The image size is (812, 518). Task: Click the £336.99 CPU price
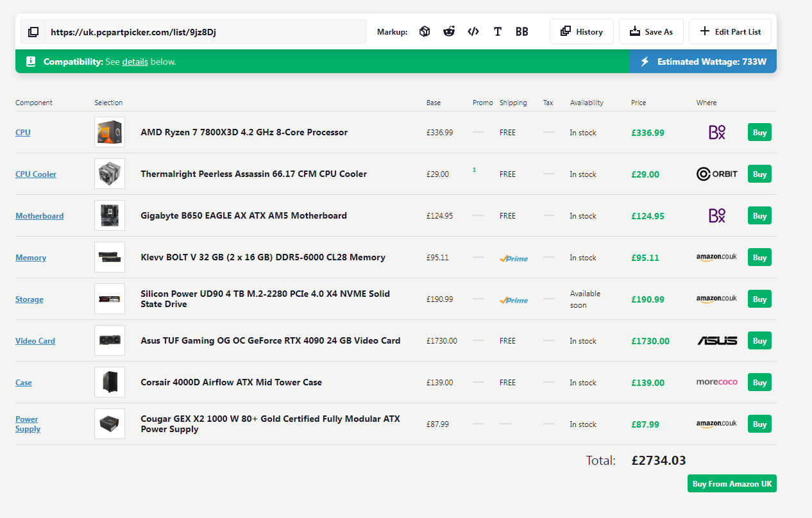click(x=648, y=133)
